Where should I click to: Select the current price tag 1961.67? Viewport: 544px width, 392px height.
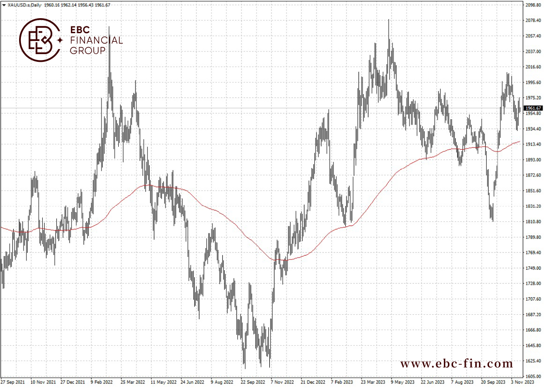coord(533,108)
